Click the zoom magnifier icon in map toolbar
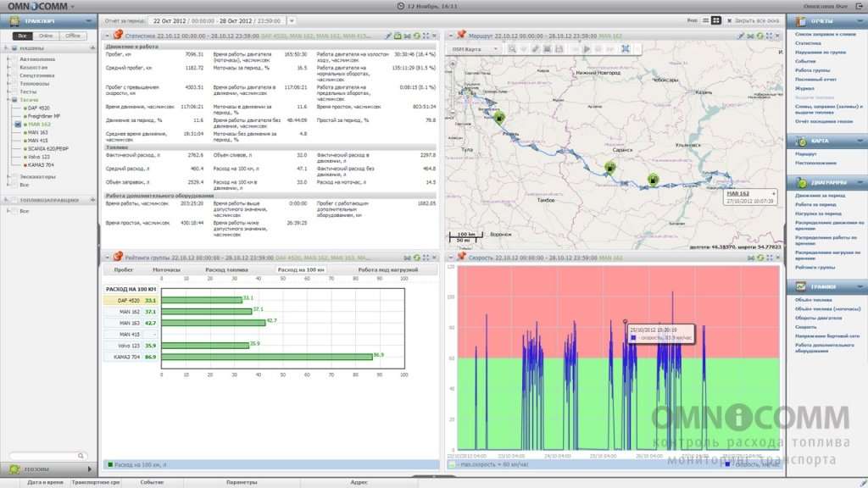868x488 pixels. click(x=512, y=49)
